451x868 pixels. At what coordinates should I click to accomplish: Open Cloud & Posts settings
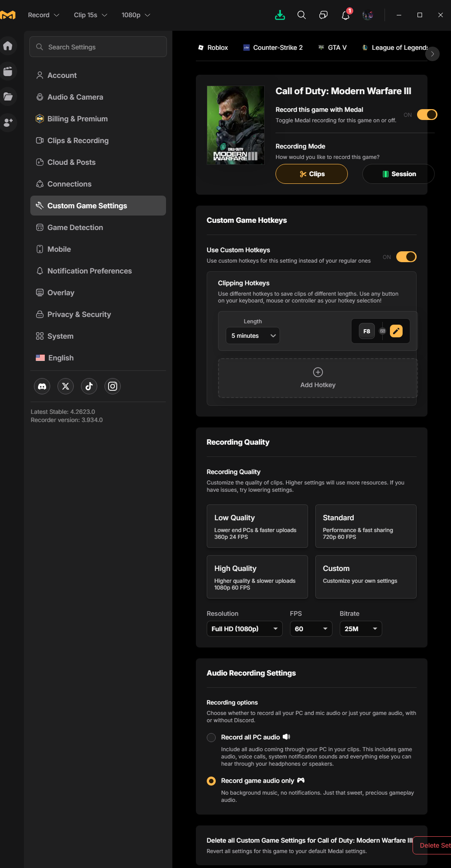(98, 162)
